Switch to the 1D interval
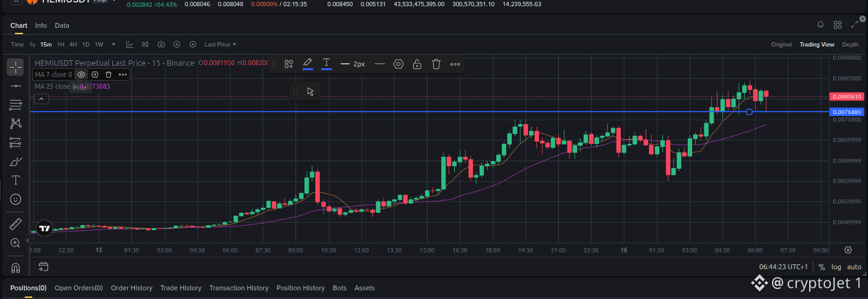 coord(86,45)
